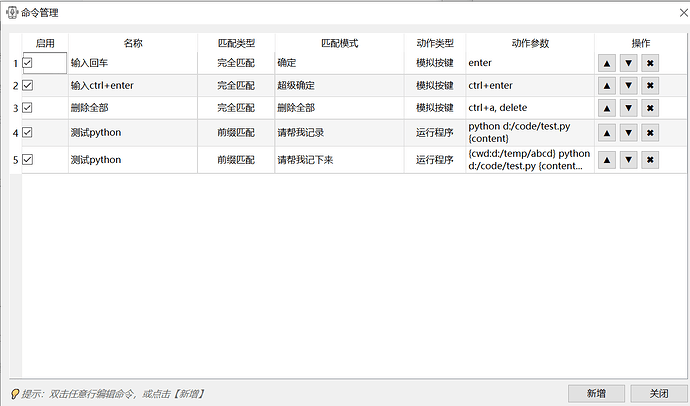Close the 命令管理 window
Image resolution: width=690 pixels, height=406 pixels.
point(683,13)
